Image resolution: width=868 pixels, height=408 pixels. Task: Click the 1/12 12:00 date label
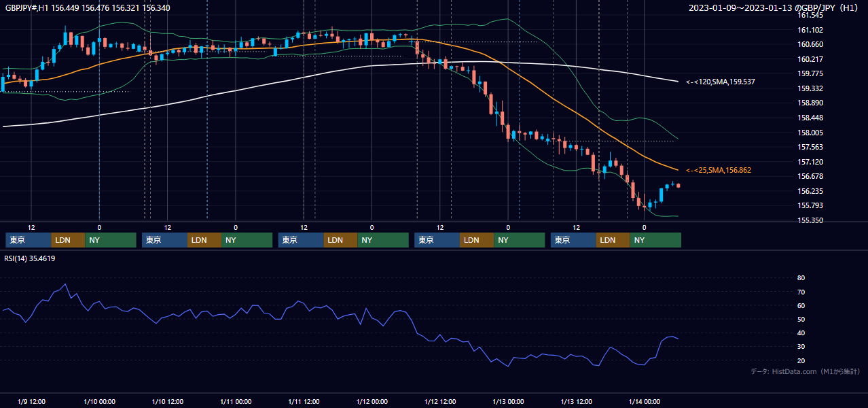point(439,401)
